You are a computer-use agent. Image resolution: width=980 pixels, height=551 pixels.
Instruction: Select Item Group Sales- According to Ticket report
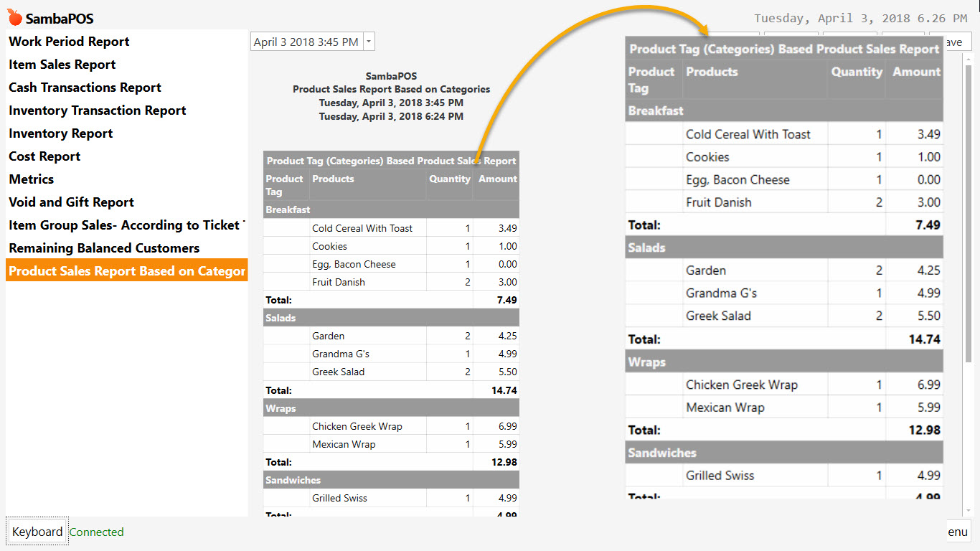(x=126, y=225)
